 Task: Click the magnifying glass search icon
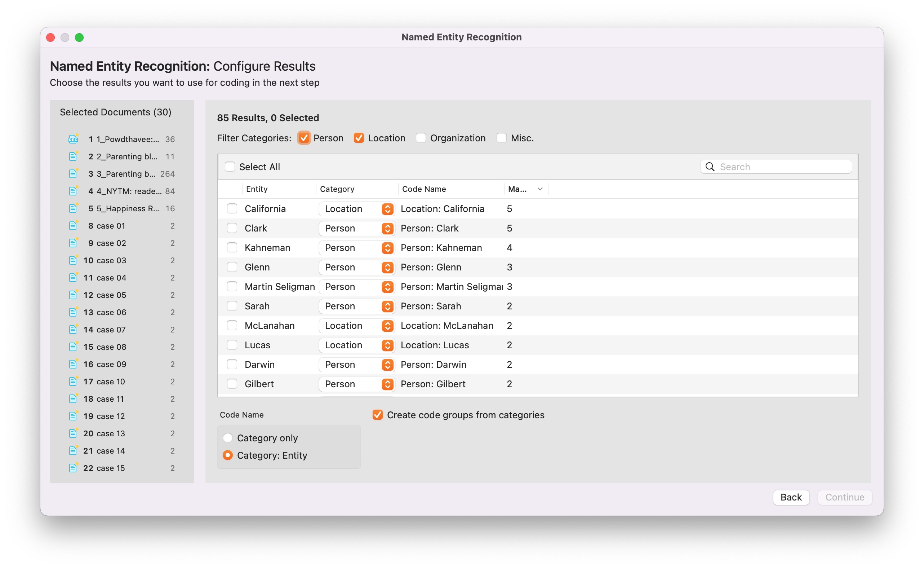coord(710,167)
